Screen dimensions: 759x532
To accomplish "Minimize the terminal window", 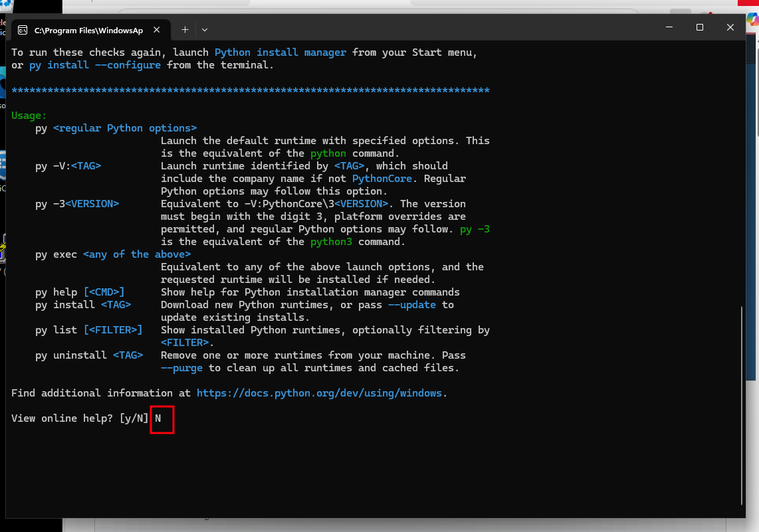I will coord(669,27).
